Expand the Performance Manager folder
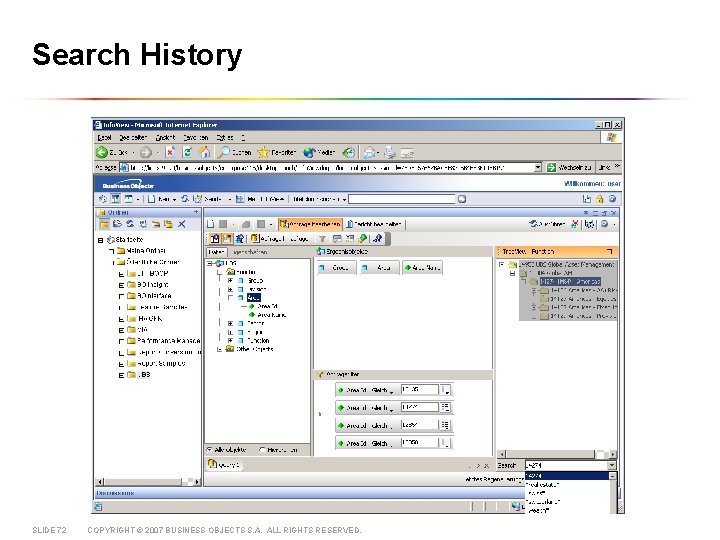The height and width of the screenshot is (540, 720). click(x=121, y=341)
